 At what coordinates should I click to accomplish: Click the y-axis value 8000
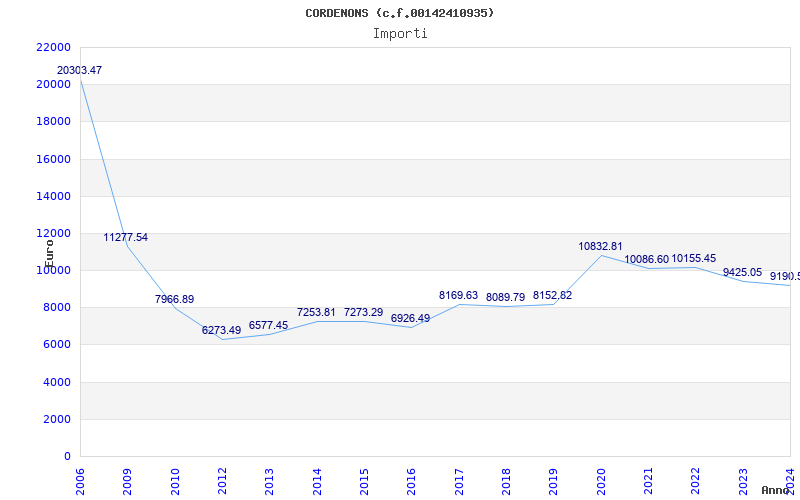(x=56, y=308)
